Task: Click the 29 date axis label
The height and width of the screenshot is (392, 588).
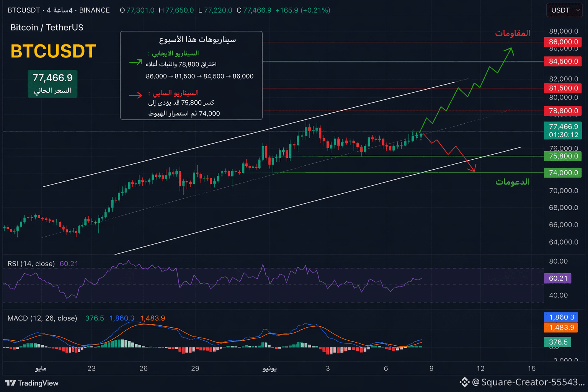Action: tap(195, 368)
